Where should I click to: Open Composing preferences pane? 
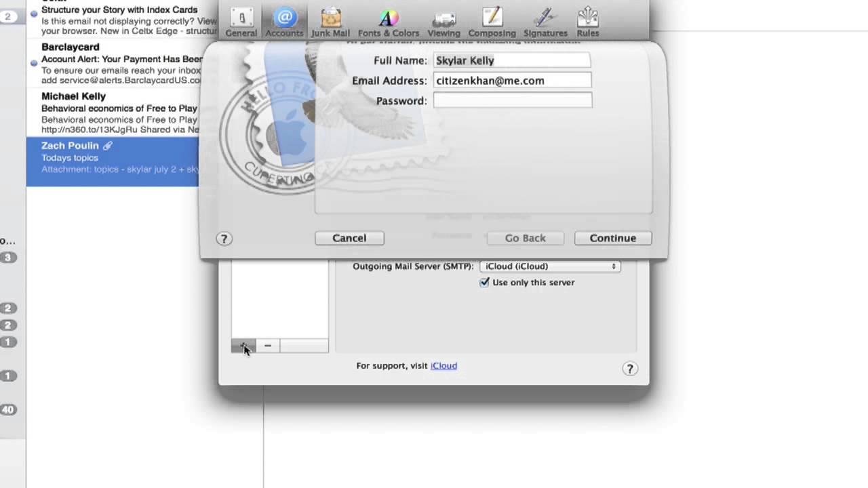click(x=492, y=21)
